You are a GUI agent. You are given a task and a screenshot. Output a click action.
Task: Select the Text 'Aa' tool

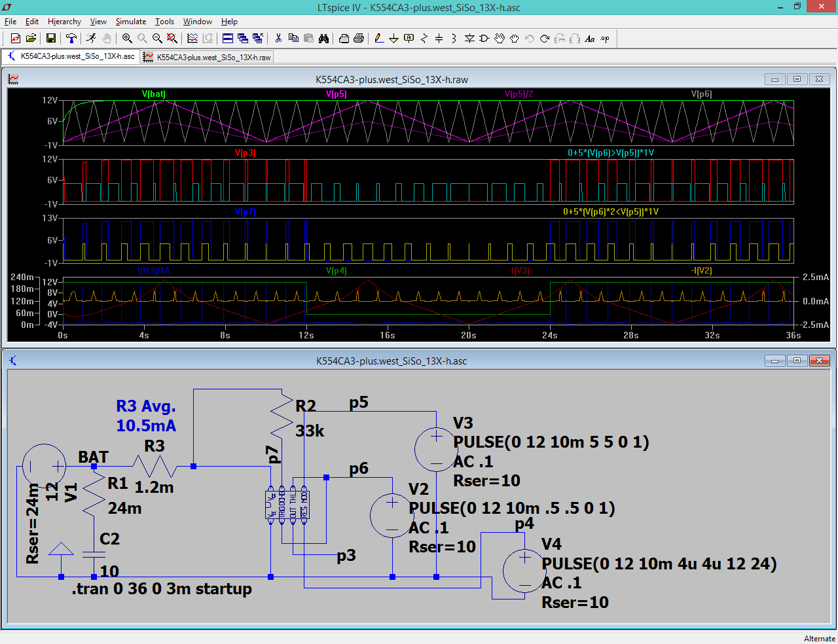tap(590, 39)
